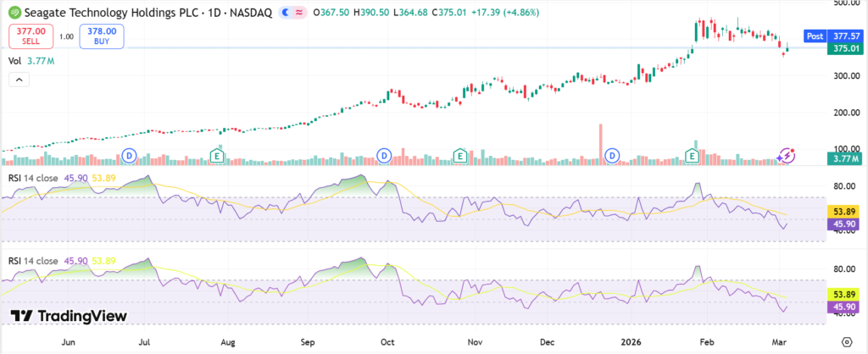The width and height of the screenshot is (868, 354).
Task: Select the upper RSI 14 close legend
Action: [34, 177]
